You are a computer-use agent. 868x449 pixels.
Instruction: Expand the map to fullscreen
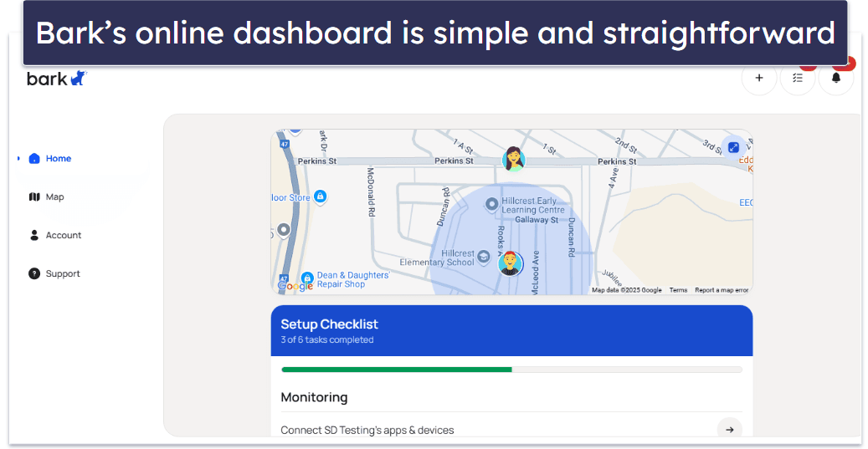[733, 148]
